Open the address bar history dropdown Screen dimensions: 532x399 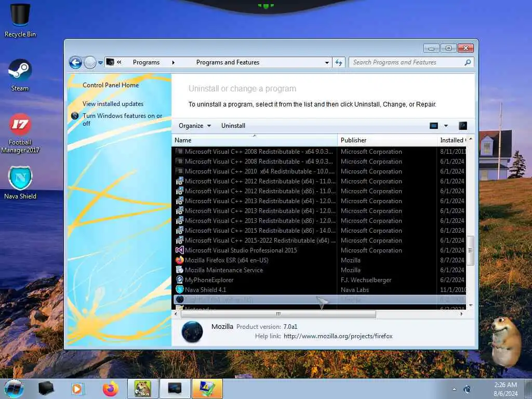coord(327,63)
